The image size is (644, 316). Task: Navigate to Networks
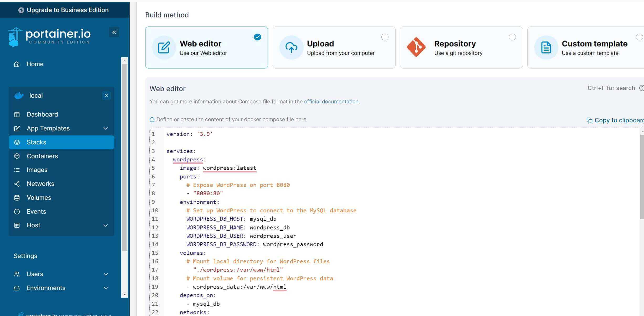point(61,184)
